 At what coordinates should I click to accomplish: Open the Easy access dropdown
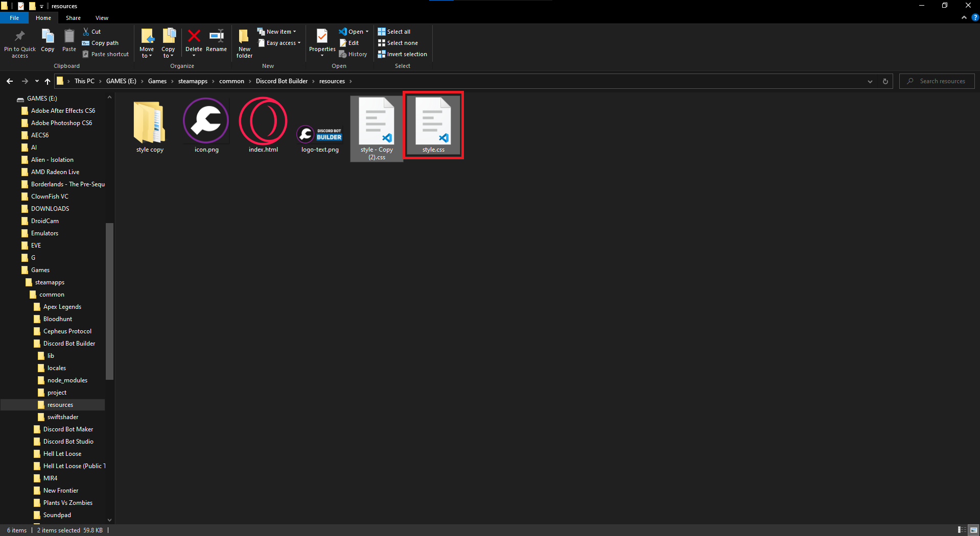[x=280, y=43]
